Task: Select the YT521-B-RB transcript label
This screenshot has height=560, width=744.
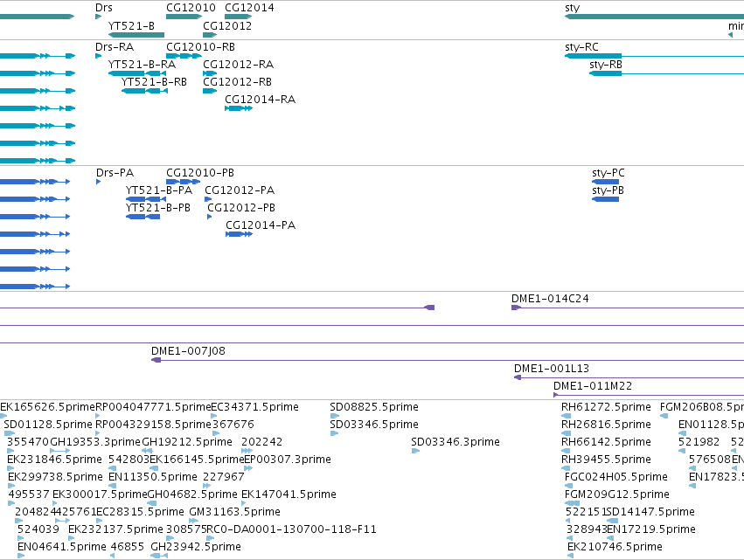Action: coord(154,82)
